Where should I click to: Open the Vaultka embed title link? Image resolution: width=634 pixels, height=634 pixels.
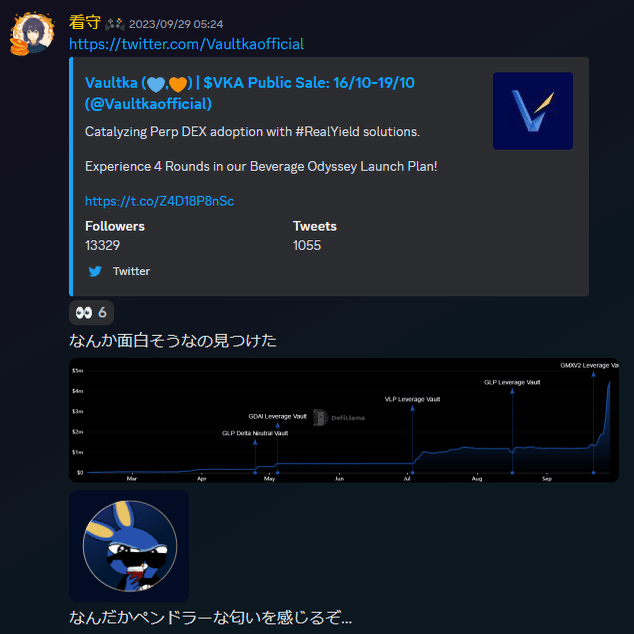click(x=249, y=93)
